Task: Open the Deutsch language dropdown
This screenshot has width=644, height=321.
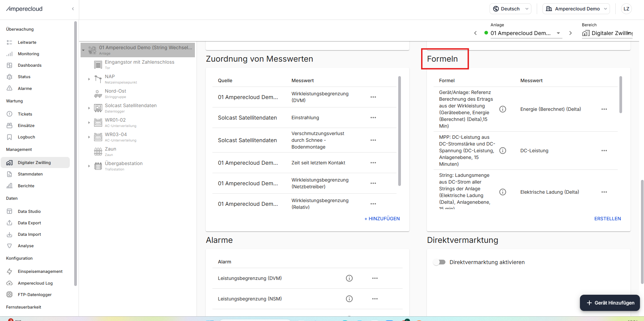Action: (510, 9)
